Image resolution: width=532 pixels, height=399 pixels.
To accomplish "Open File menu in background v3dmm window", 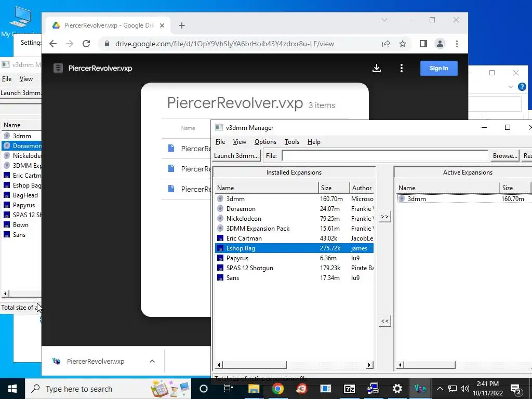I will click(x=7, y=79).
